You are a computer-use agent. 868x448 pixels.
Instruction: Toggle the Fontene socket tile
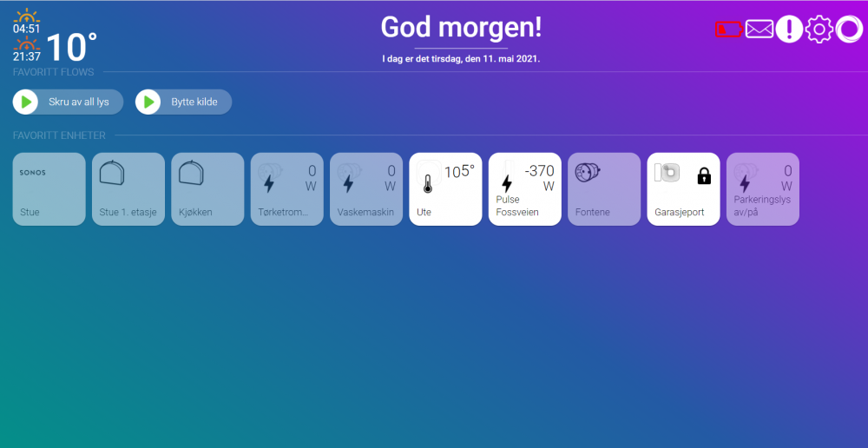pyautogui.click(x=604, y=189)
